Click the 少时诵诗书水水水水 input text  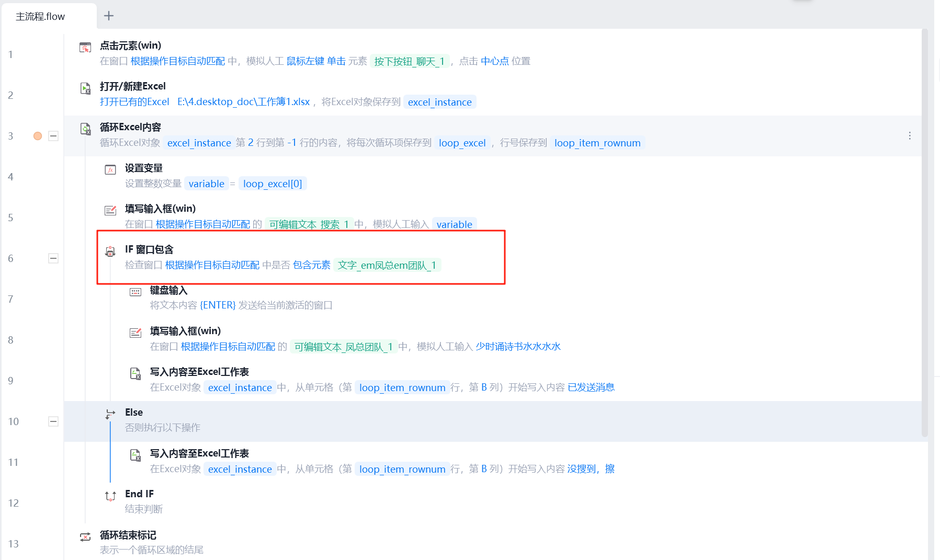pos(518,347)
